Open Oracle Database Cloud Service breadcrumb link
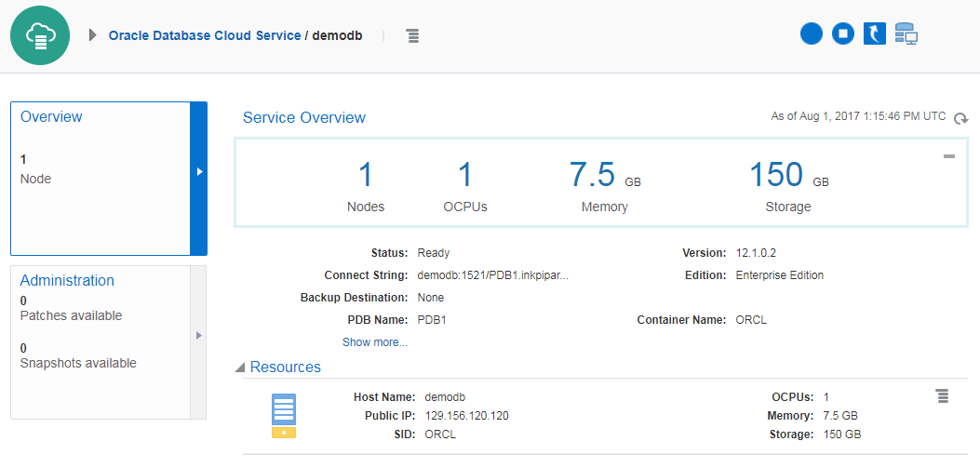 [205, 35]
